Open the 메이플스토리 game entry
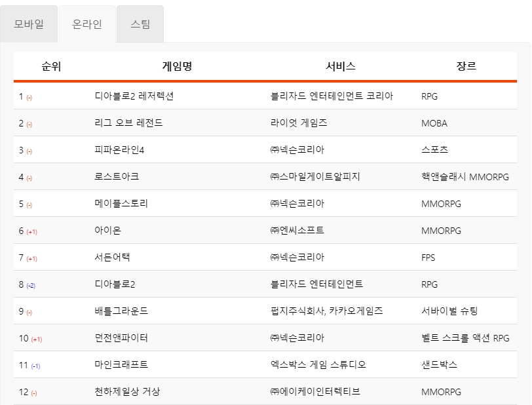 tap(121, 203)
